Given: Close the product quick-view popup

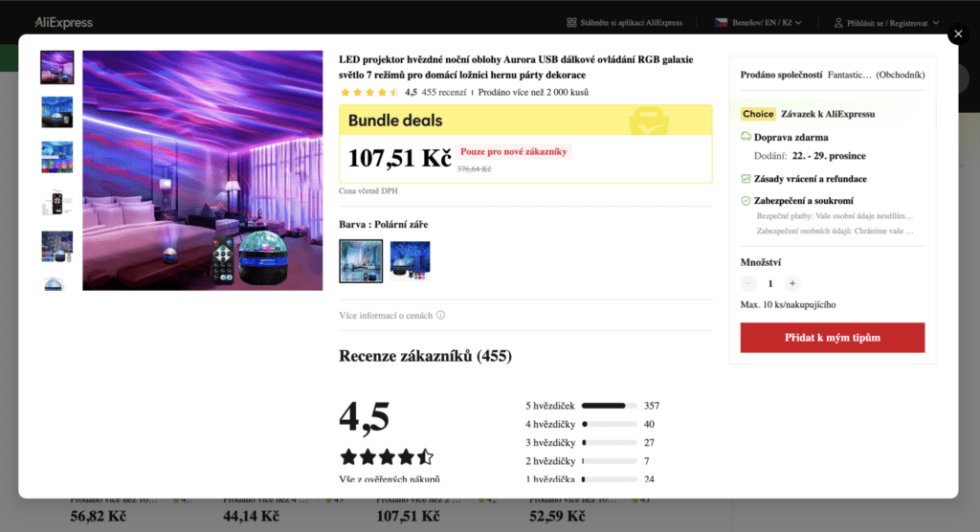Looking at the screenshot, I should pyautogui.click(x=958, y=34).
